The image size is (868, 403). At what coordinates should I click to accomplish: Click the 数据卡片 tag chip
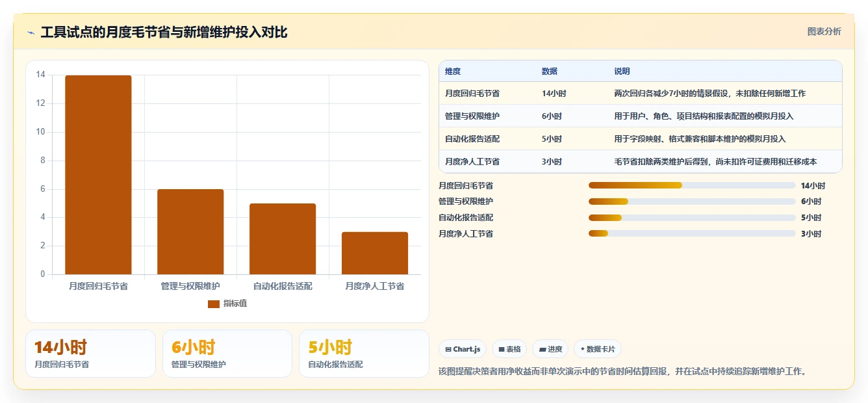[x=597, y=349]
